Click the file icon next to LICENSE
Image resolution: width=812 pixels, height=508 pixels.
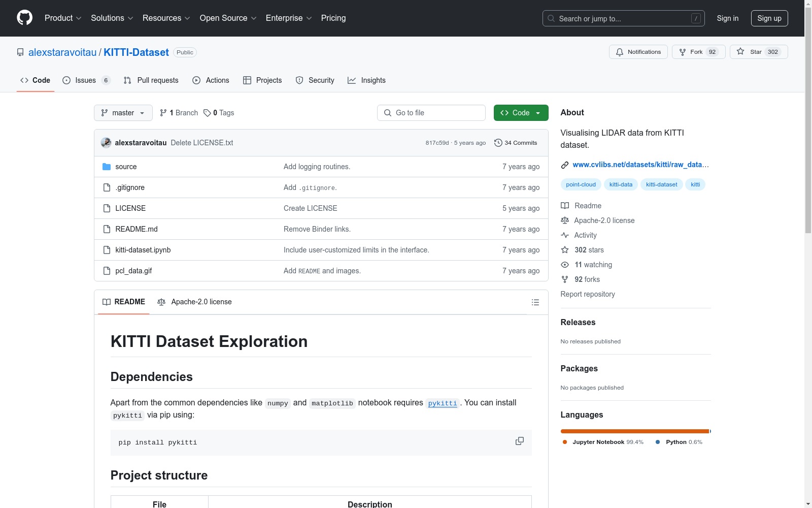107,208
